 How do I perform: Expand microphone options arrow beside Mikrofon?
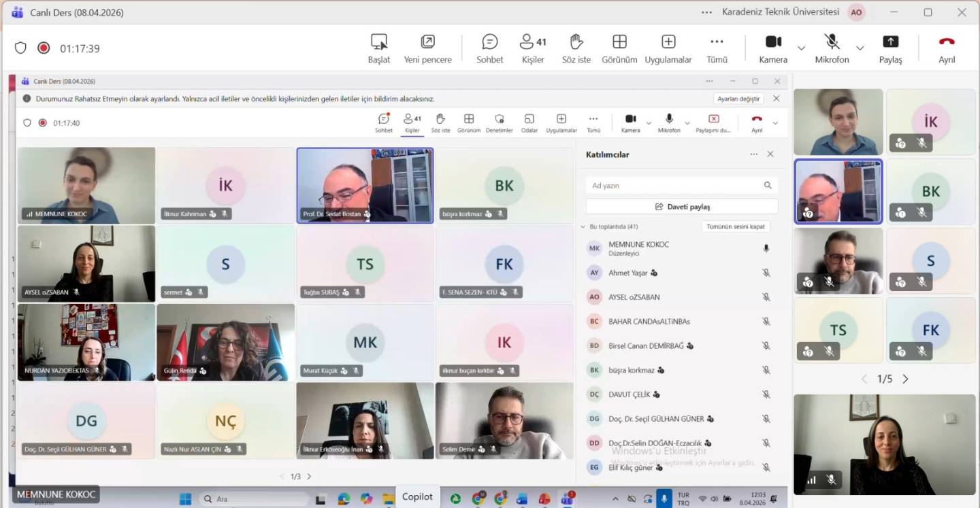coord(860,48)
